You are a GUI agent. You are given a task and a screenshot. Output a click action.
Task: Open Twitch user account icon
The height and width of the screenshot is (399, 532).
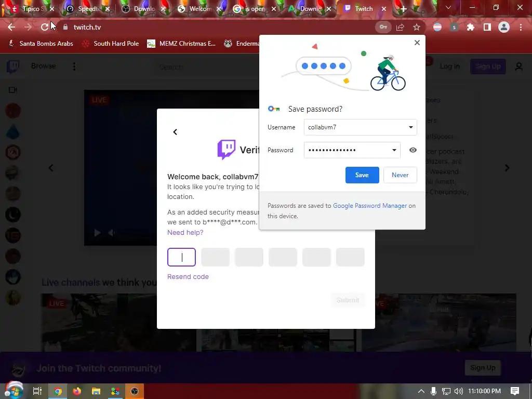(x=518, y=66)
